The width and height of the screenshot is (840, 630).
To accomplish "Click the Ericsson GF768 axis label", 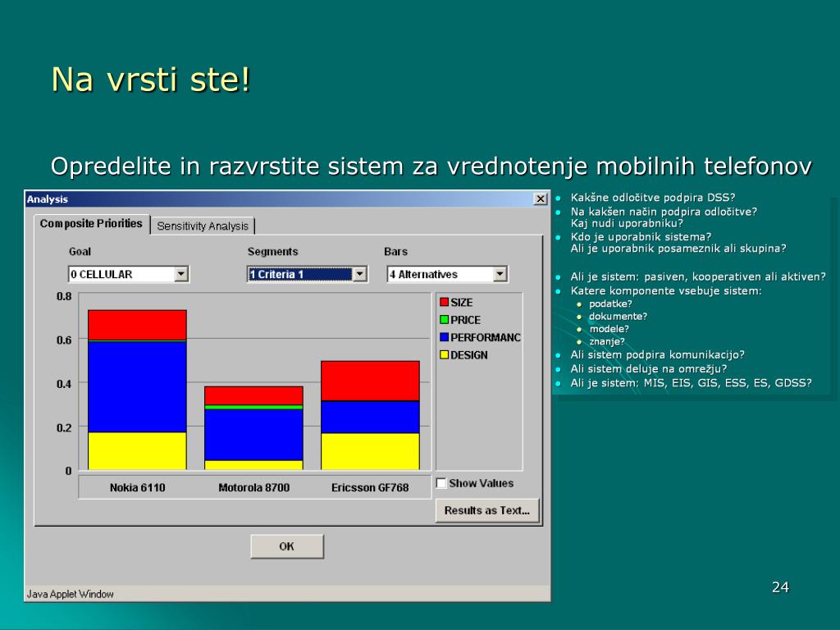I will pyautogui.click(x=370, y=487).
